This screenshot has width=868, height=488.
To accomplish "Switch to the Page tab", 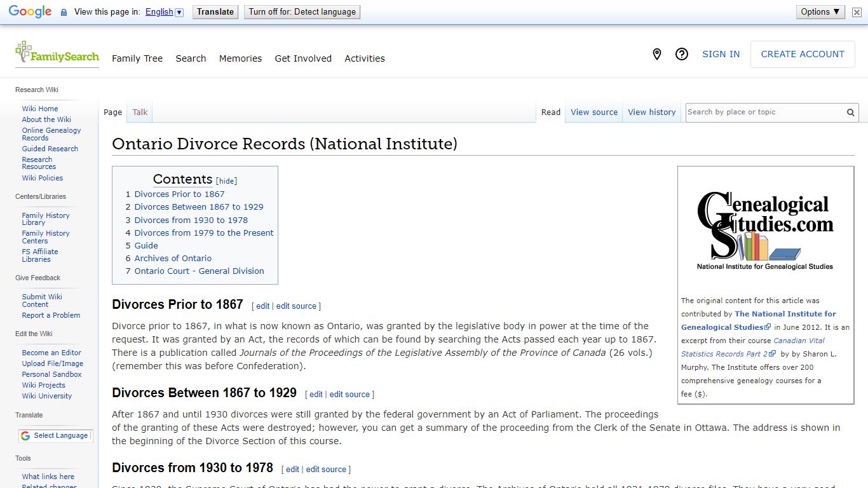I will tap(112, 112).
